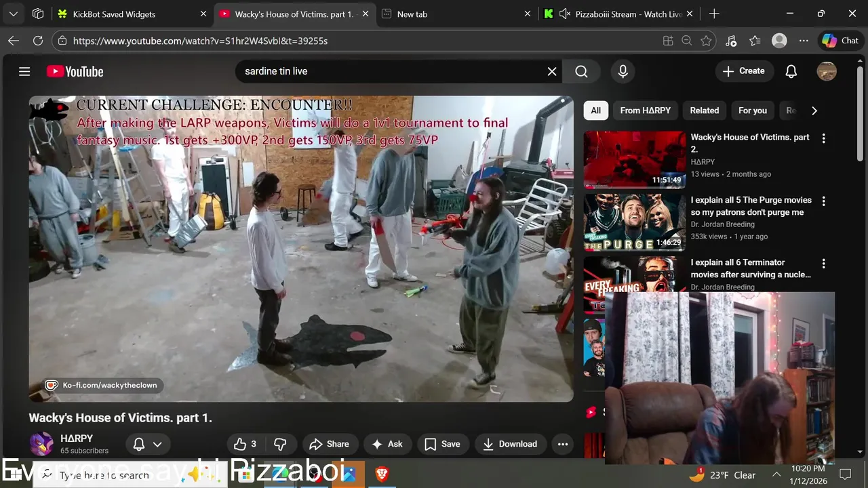Viewport: 868px width, 488px height.
Task: View site information lock icon
Action: [x=62, y=41]
